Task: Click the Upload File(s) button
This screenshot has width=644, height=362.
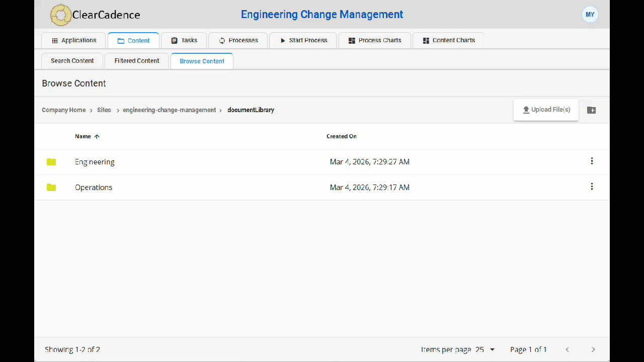Action: 546,110
